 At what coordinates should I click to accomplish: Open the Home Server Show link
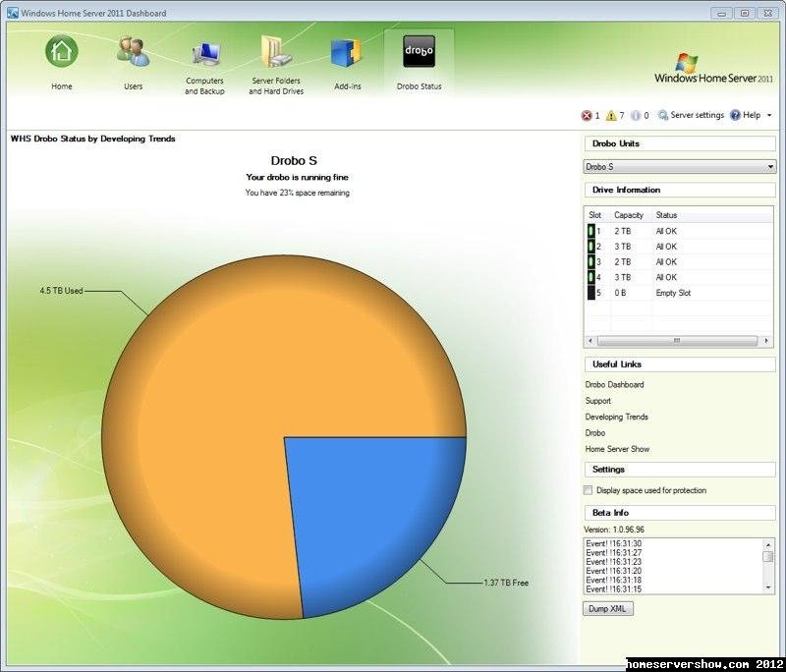pyautogui.click(x=617, y=449)
